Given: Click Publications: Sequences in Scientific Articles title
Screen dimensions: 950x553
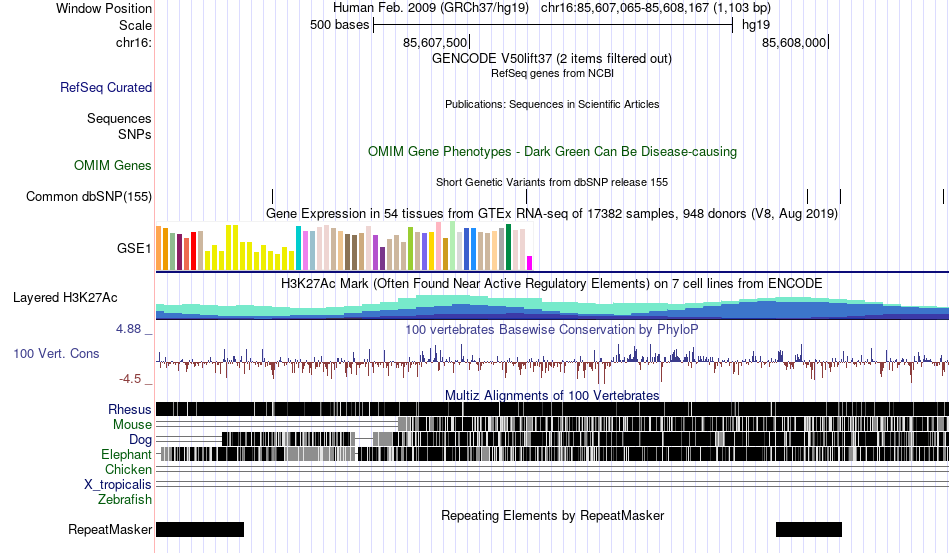Looking at the screenshot, I should tap(552, 104).
